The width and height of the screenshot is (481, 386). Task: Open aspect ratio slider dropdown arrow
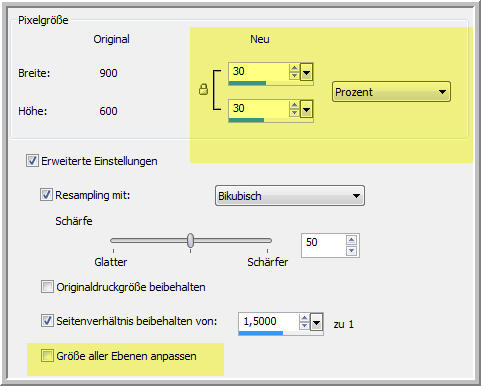click(316, 323)
